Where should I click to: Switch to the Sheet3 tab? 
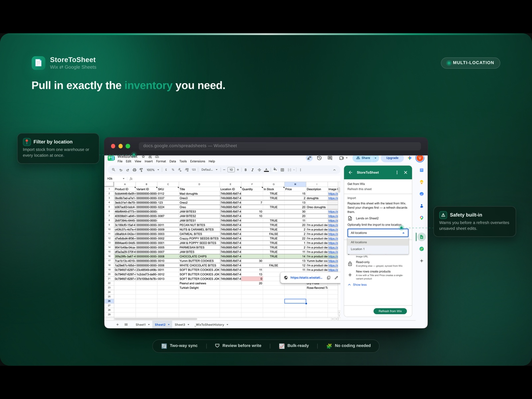pos(180,325)
